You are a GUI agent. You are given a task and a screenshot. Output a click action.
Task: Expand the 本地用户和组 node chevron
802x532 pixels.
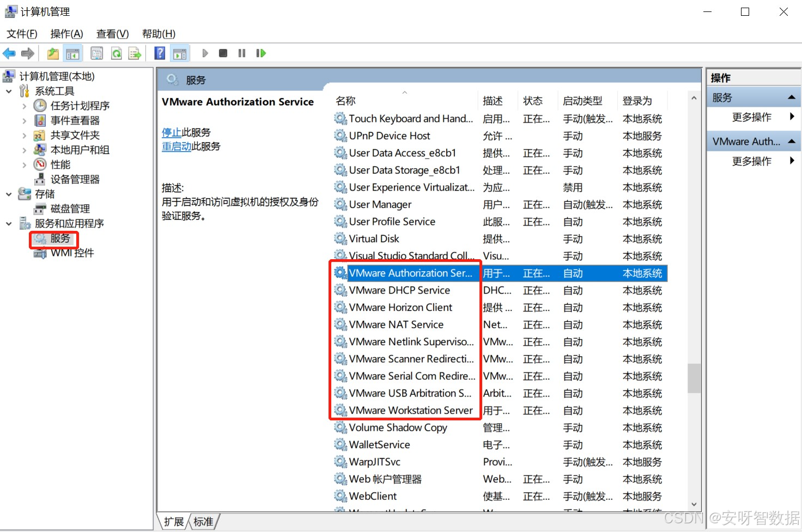[x=24, y=150]
